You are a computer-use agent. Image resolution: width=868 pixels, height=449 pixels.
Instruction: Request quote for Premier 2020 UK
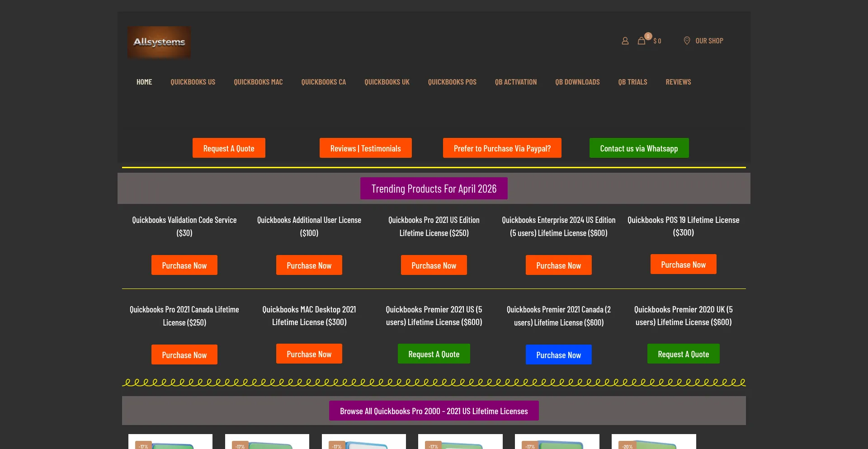(684, 354)
